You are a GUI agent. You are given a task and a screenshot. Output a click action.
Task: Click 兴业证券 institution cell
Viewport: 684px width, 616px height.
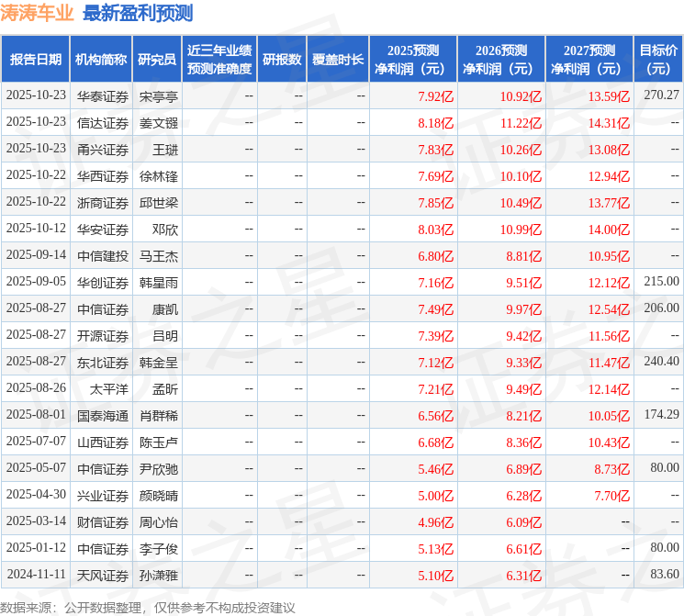point(103,496)
